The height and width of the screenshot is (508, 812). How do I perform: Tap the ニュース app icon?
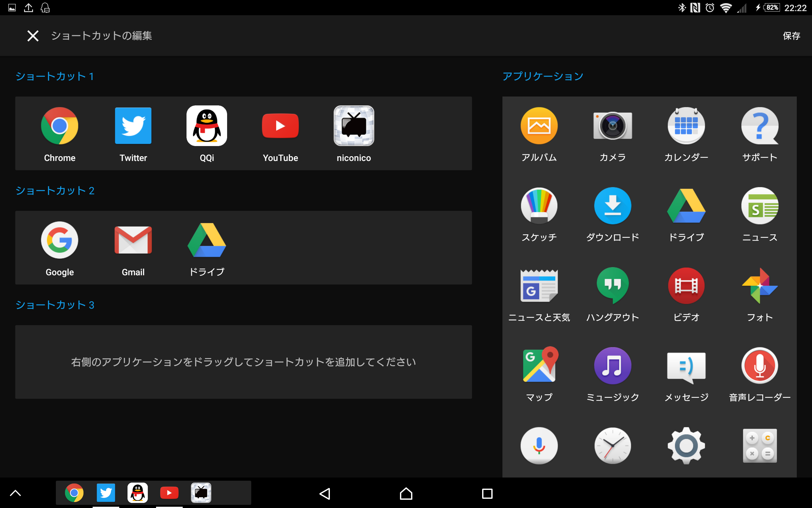click(x=760, y=206)
